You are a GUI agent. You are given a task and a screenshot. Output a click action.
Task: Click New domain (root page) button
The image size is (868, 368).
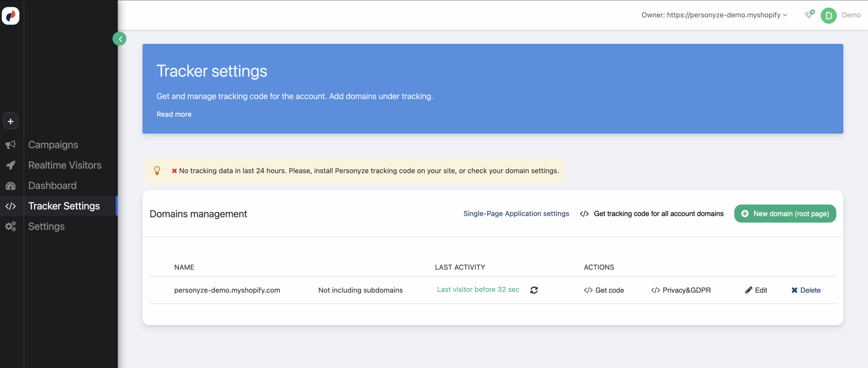[785, 214]
